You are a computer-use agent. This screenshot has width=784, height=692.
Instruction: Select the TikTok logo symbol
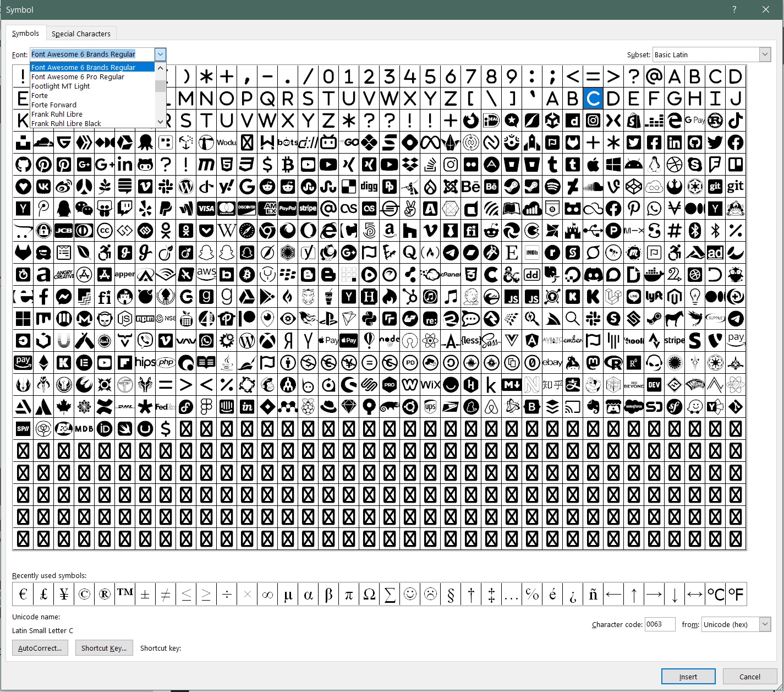[x=736, y=121]
